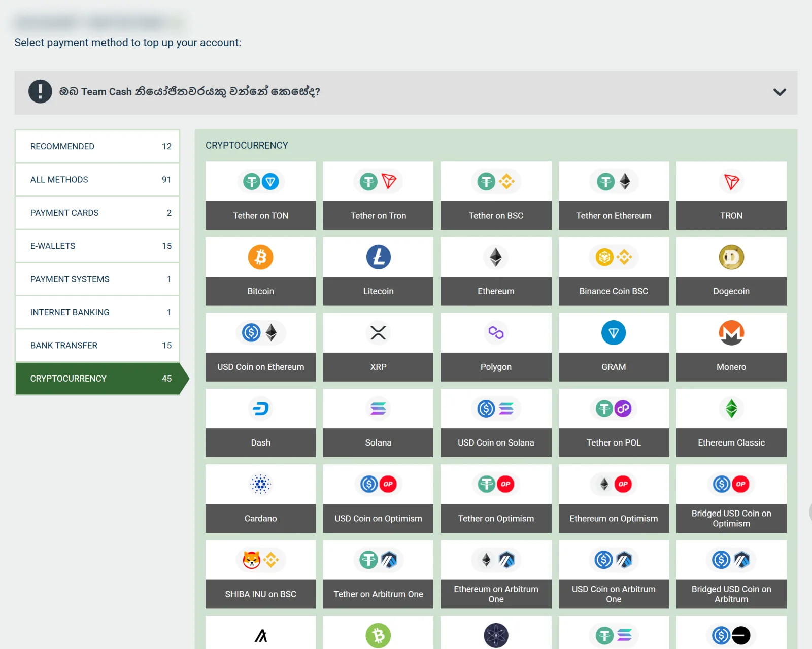Image resolution: width=812 pixels, height=649 pixels.
Task: Choose Ethereum on Arbitrum One label
Action: (x=496, y=594)
